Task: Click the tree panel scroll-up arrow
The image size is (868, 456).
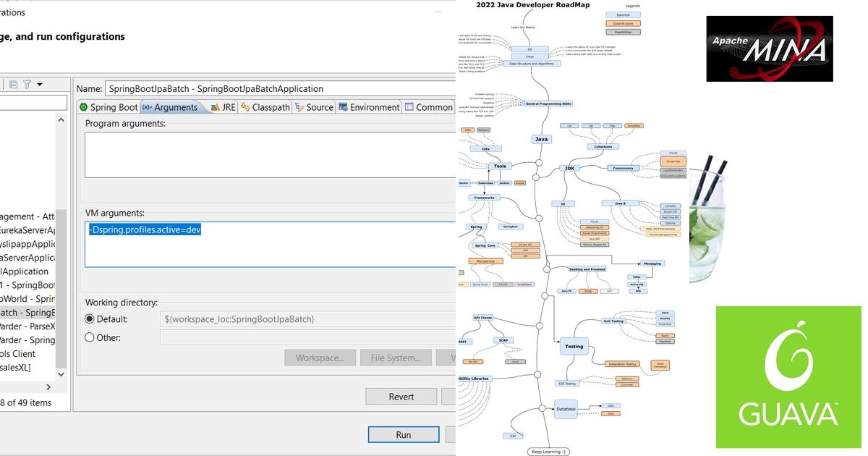Action: tap(60, 119)
